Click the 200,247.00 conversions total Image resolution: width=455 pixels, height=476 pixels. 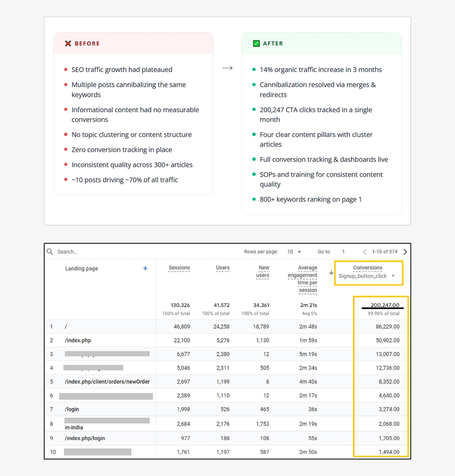tap(385, 305)
